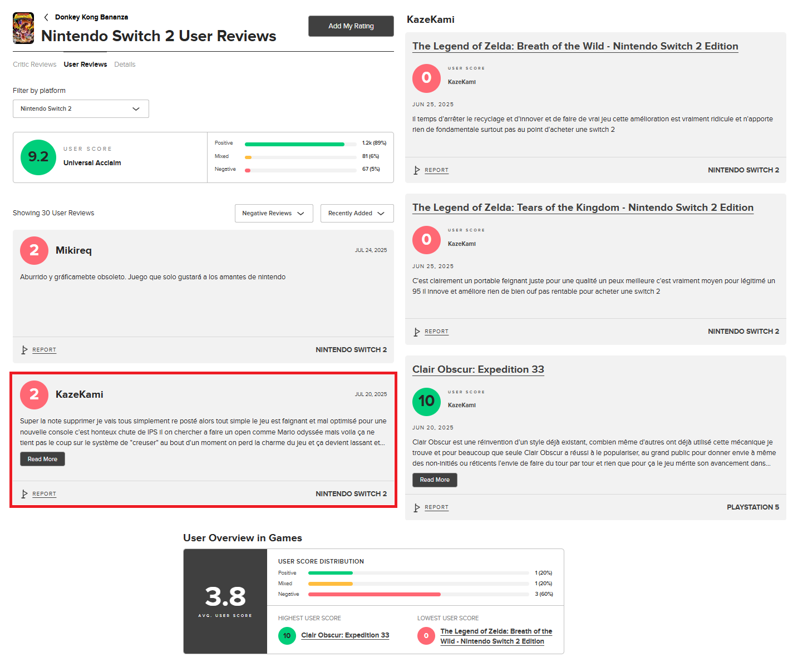Report the Breath of the Wild review
This screenshot has height=672, width=788.
[436, 170]
